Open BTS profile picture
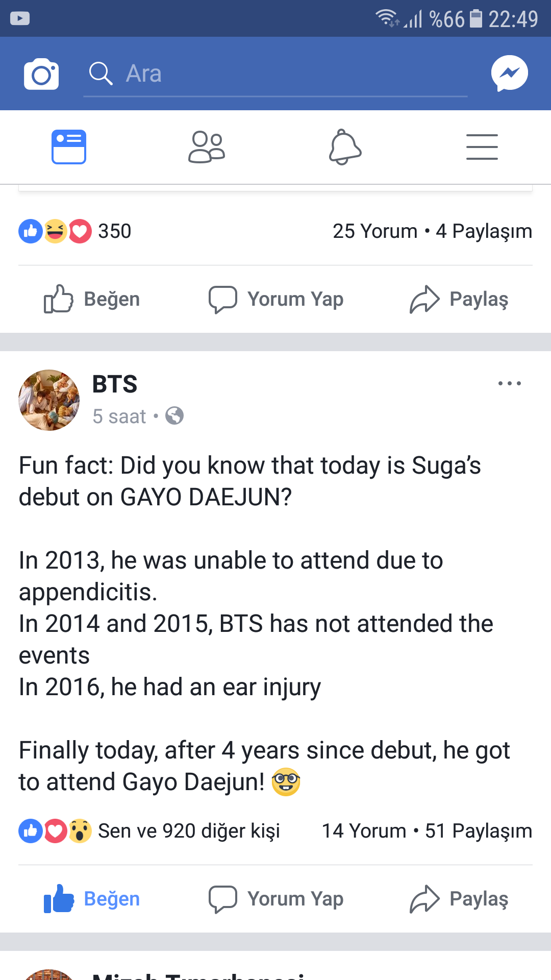Image resolution: width=551 pixels, height=980 pixels. click(x=49, y=400)
